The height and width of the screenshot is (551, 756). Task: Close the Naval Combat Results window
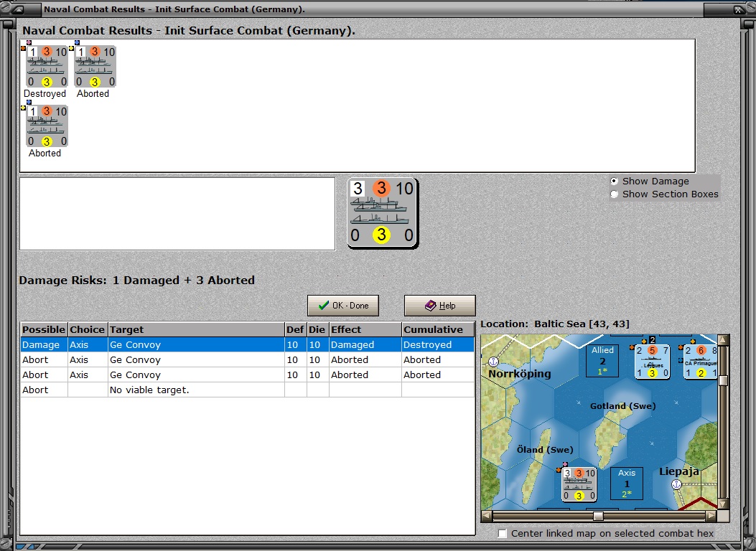738,9
